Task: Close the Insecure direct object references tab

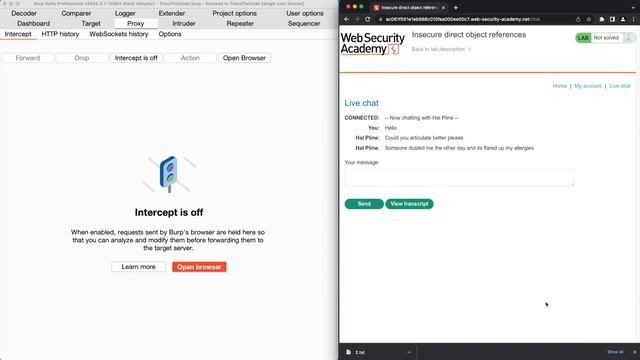Action: coord(443,8)
